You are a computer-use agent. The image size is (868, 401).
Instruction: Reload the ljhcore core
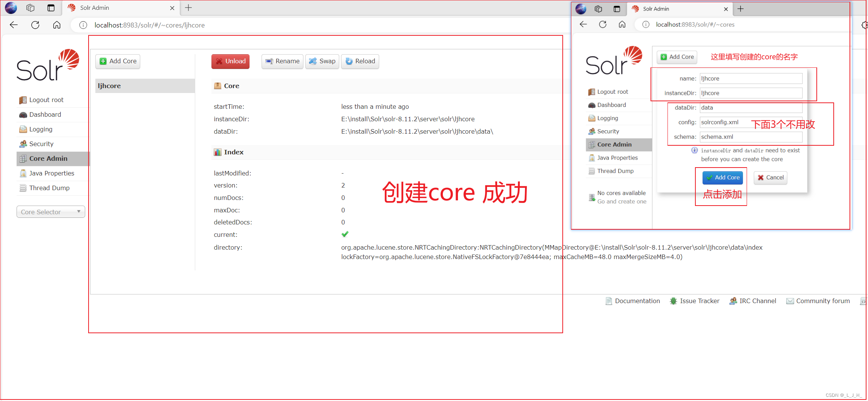pos(360,61)
